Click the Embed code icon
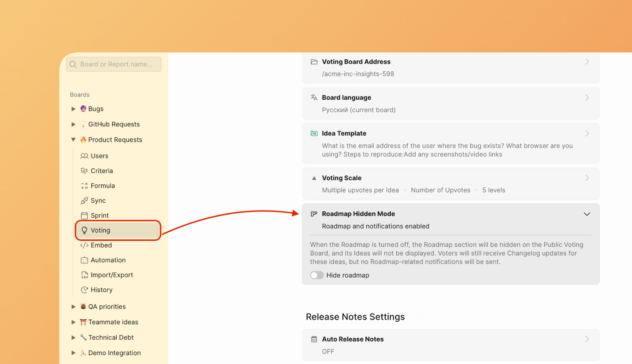The image size is (632, 364). pos(85,245)
